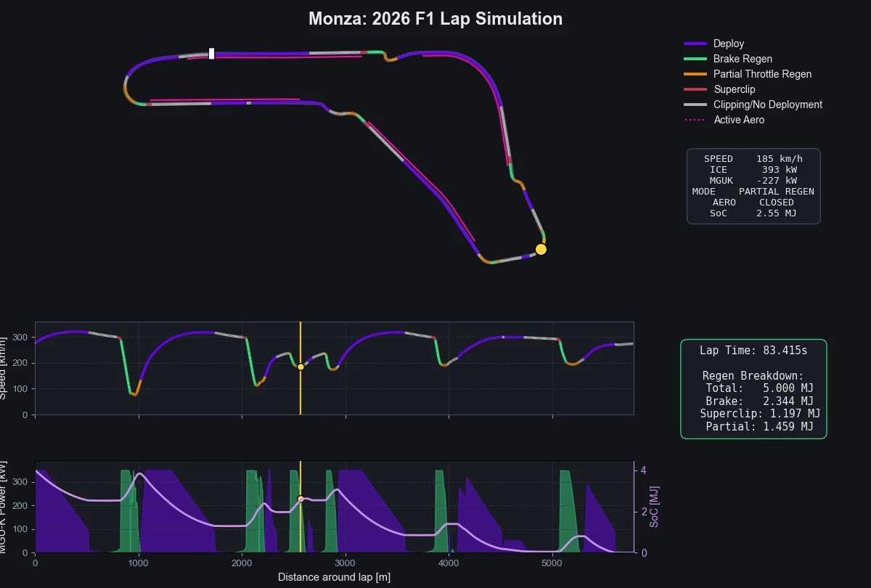This screenshot has width=871, height=588.
Task: Click the 4 tick on the SoC axis
Action: [643, 470]
